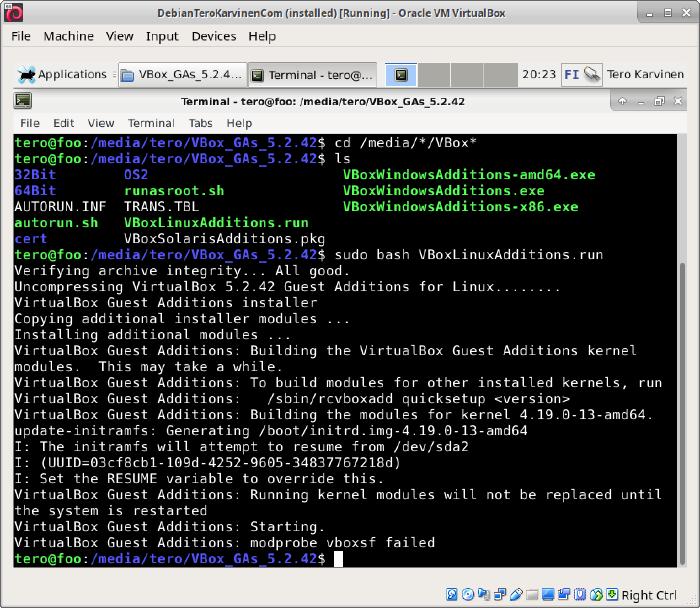This screenshot has width=700, height=608.
Task: Open the VirtualBox Devices menu
Action: point(214,36)
